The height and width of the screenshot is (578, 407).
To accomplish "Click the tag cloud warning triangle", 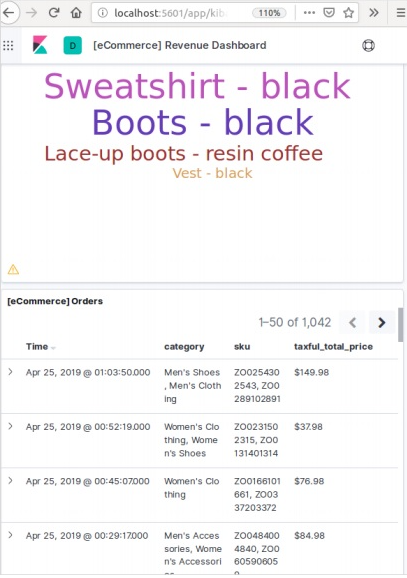I will [x=13, y=269].
